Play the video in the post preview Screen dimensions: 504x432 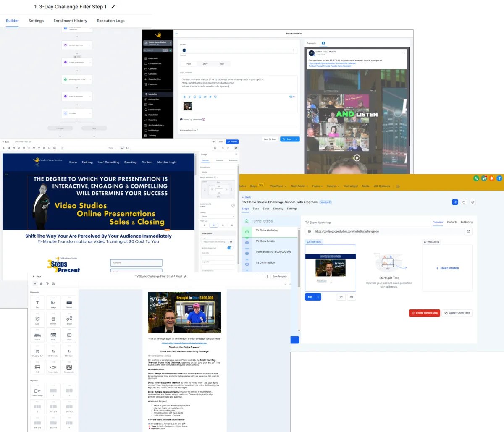click(x=357, y=158)
